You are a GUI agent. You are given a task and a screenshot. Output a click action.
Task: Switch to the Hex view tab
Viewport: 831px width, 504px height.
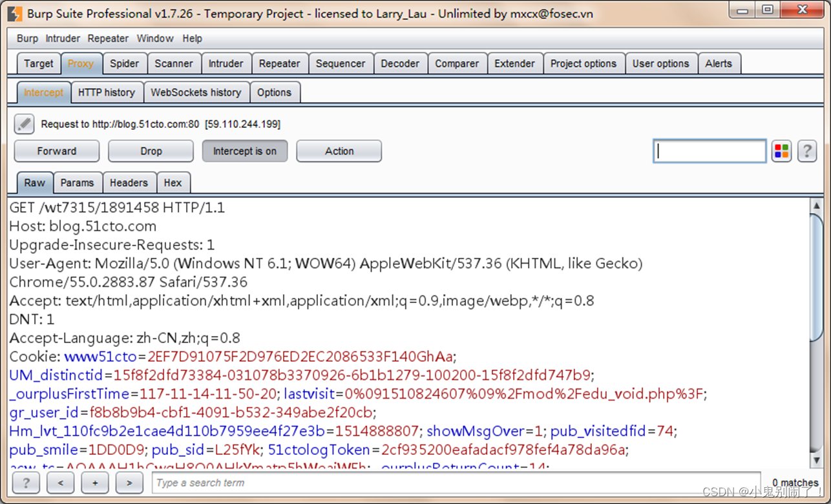coord(173,183)
